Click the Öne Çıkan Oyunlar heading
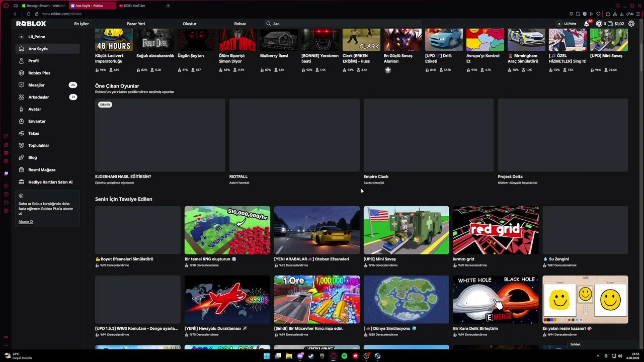The height and width of the screenshot is (362, 644). coord(117,86)
